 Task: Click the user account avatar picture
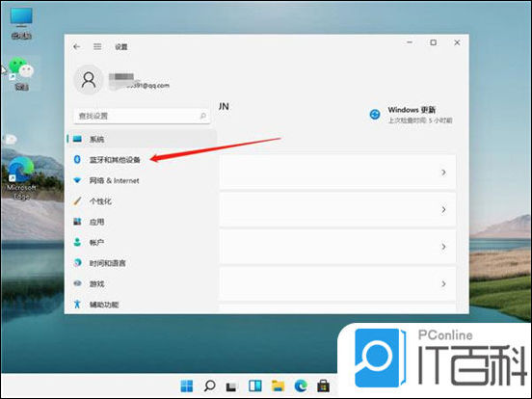(x=89, y=80)
